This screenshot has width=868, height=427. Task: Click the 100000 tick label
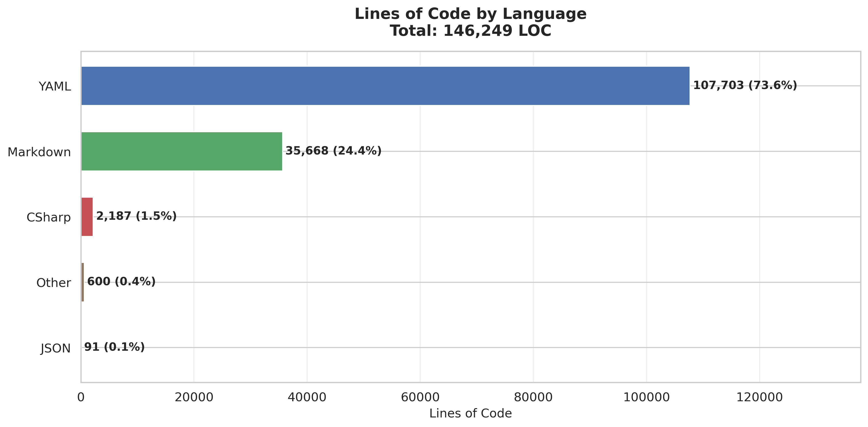point(646,397)
